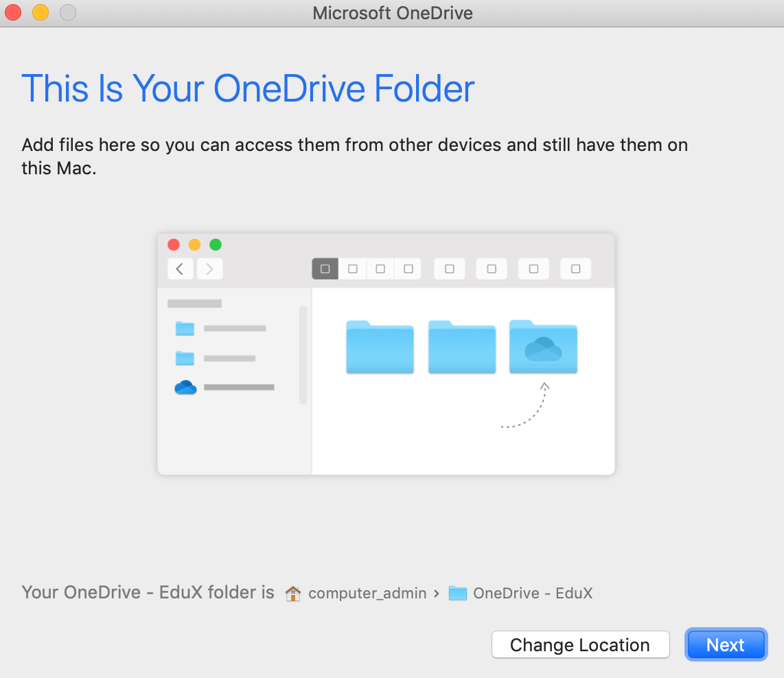The width and height of the screenshot is (784, 678).
Task: Select the computer_admin home icon in the path
Action: pyautogui.click(x=293, y=593)
